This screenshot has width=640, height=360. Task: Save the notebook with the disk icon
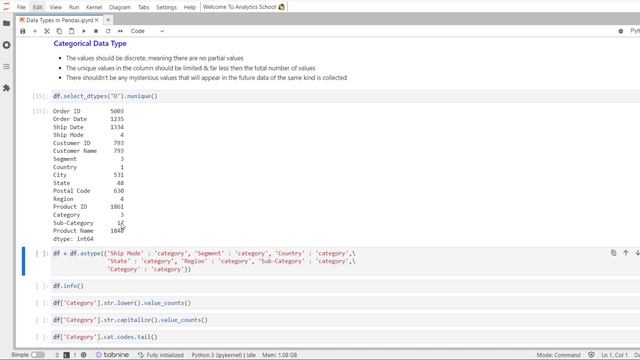tap(23, 31)
